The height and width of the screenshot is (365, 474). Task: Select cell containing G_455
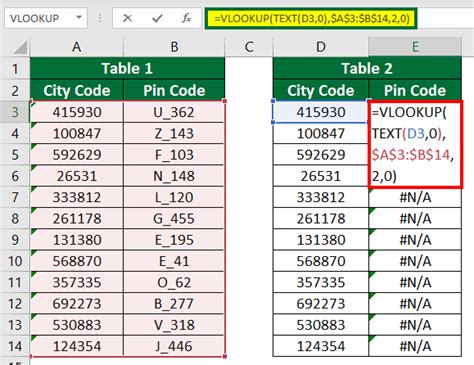tap(174, 219)
